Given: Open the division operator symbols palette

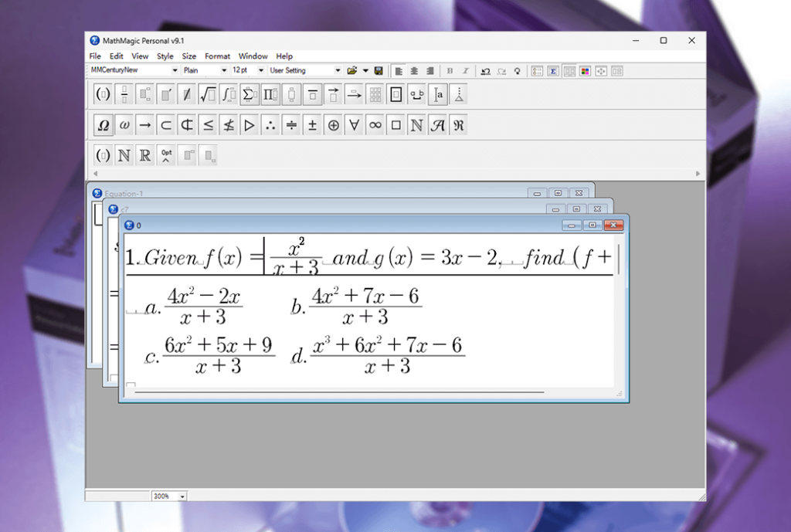Looking at the screenshot, I should 291,125.
